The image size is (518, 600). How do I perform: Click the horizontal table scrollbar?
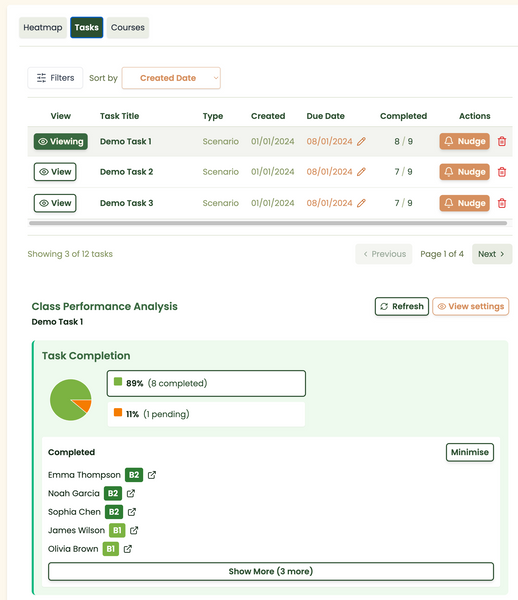pos(268,223)
